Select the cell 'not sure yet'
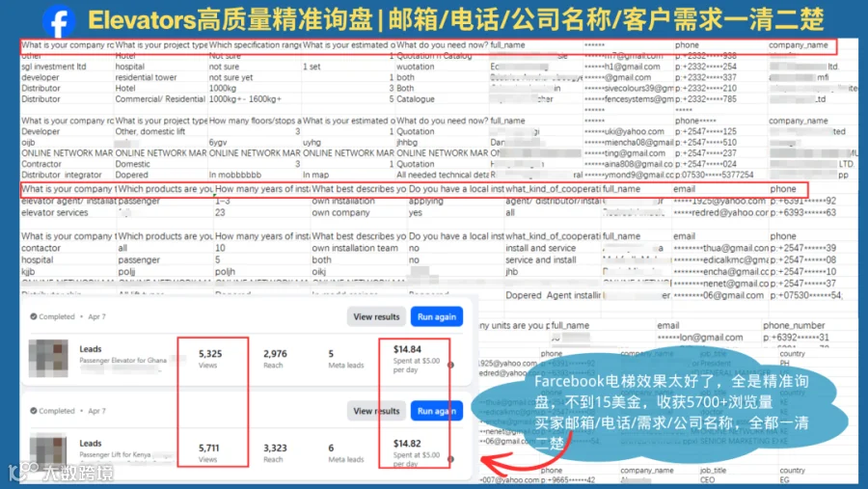This screenshot has height=489, width=868. click(231, 77)
